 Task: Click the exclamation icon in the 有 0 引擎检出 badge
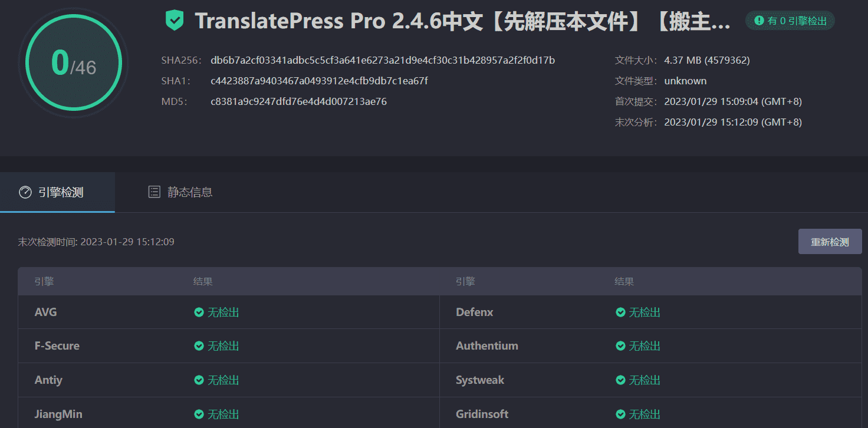[x=759, y=21]
